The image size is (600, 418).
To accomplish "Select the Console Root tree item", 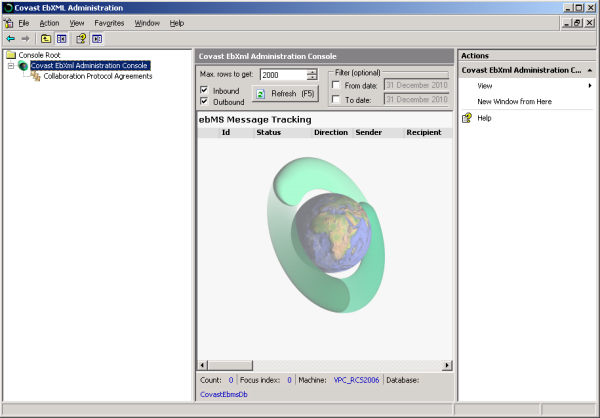I will coord(39,55).
